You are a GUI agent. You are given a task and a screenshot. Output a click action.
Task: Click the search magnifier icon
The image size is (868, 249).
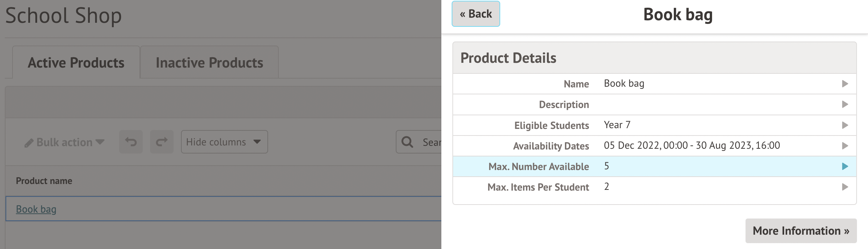(407, 142)
